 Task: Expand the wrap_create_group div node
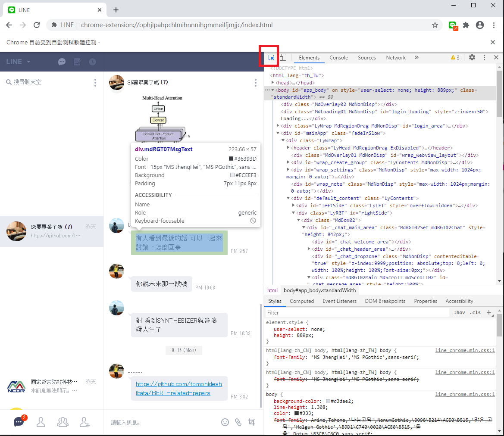pyautogui.click(x=288, y=162)
